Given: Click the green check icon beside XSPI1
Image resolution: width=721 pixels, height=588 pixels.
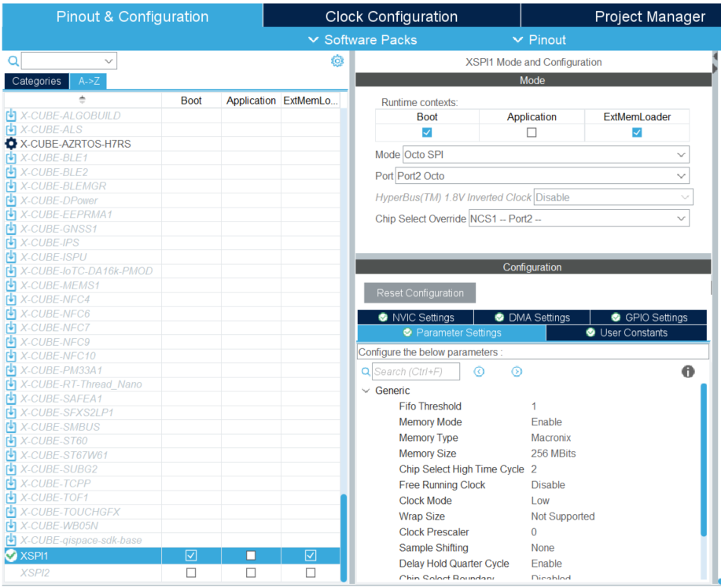Looking at the screenshot, I should [x=11, y=556].
